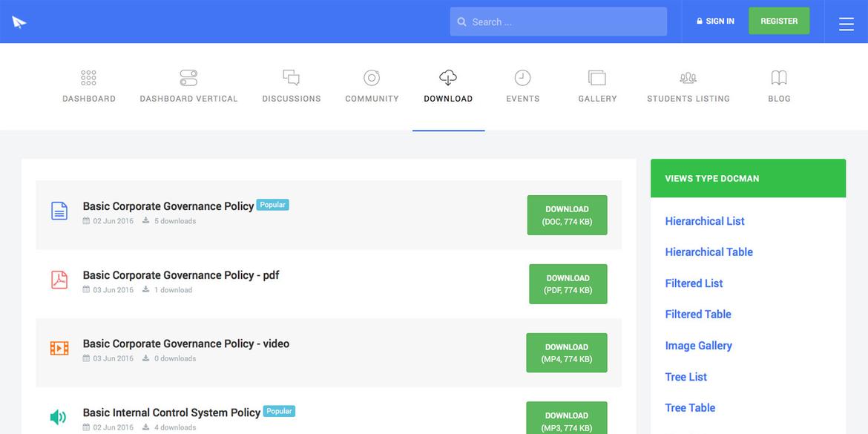Viewport: 868px width, 434px height.
Task: Open the Discussions chat bubbles icon
Action: [x=291, y=77]
